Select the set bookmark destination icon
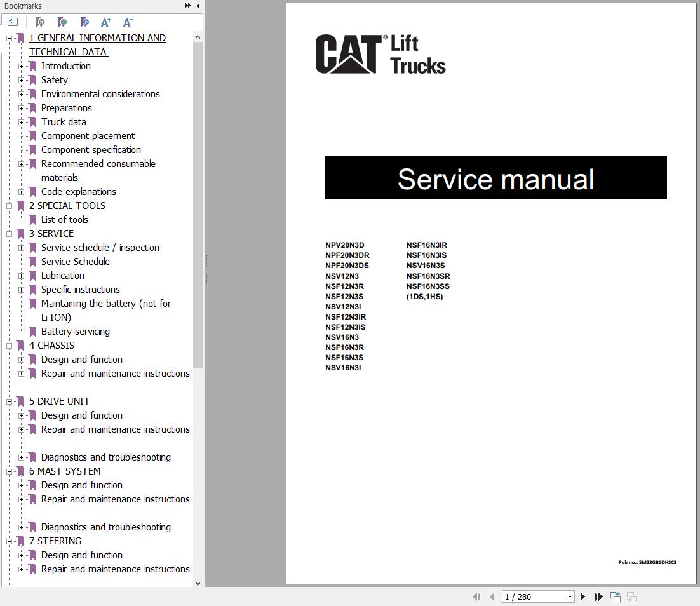This screenshot has height=606, width=700. [x=84, y=22]
